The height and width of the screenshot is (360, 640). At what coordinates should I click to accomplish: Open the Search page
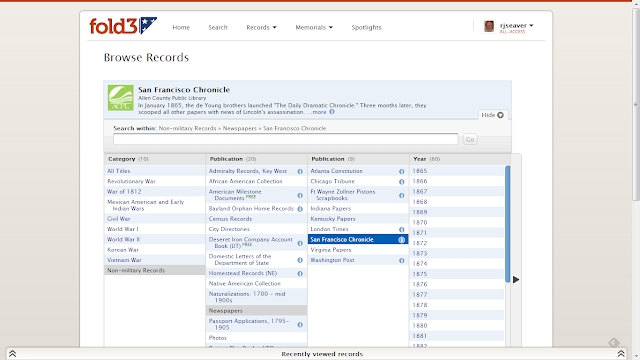pos(218,27)
